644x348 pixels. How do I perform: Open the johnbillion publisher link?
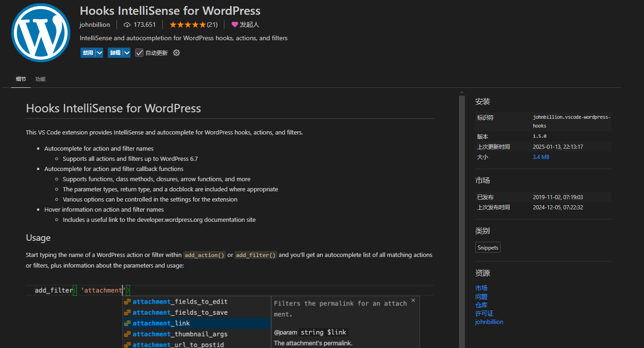[95, 24]
